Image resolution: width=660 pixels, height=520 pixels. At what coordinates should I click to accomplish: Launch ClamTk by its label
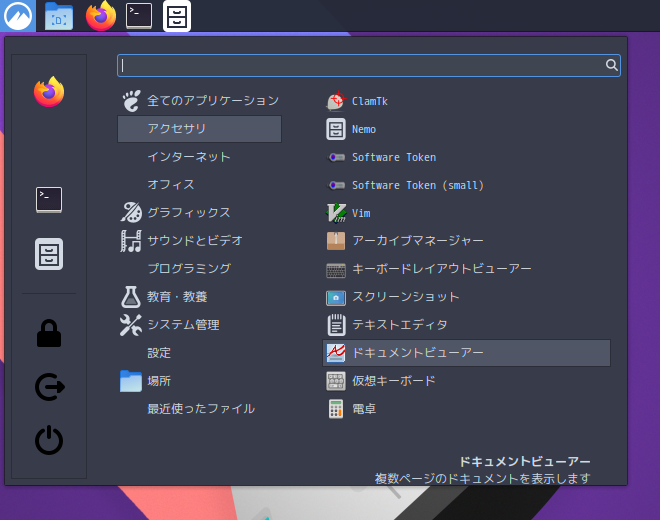point(370,101)
